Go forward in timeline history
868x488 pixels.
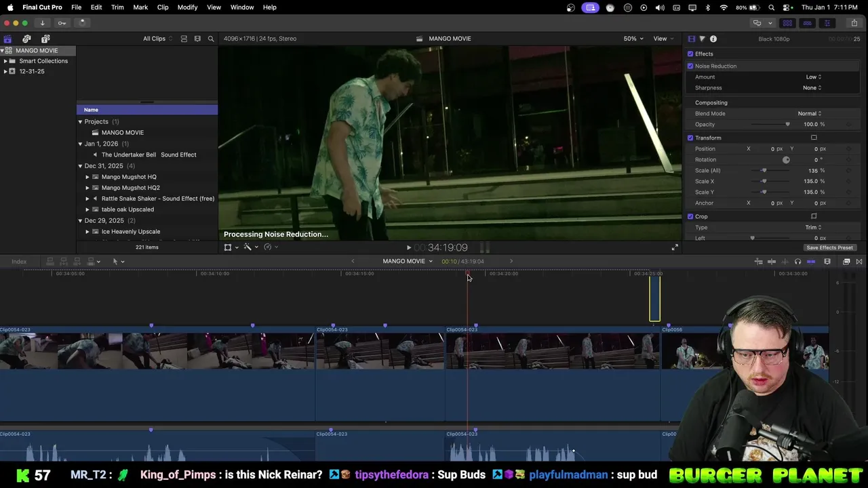coord(511,261)
